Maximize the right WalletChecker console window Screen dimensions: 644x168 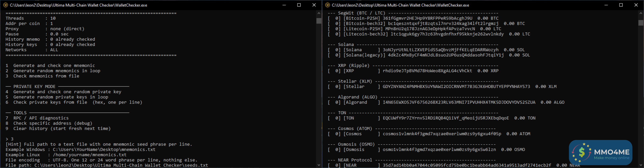click(x=621, y=5)
